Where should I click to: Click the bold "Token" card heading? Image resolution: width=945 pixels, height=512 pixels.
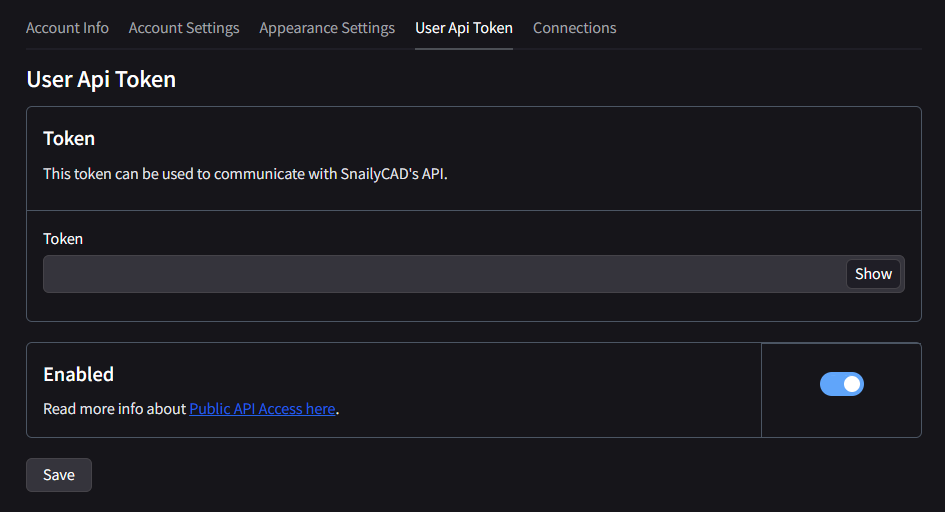pos(69,139)
